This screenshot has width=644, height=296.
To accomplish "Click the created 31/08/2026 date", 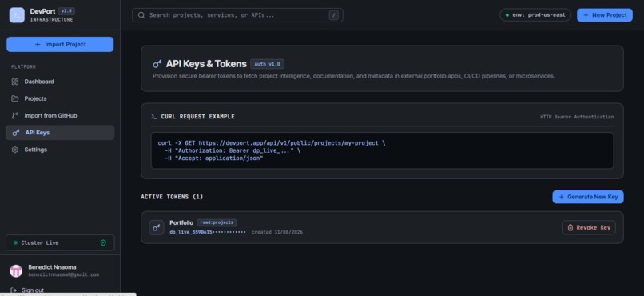I will [276, 232].
